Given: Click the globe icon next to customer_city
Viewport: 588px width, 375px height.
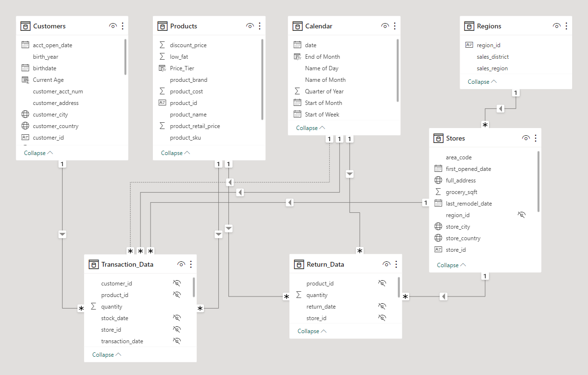Looking at the screenshot, I should click(x=25, y=115).
